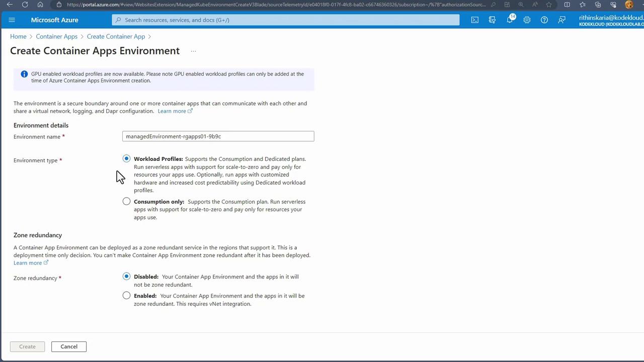
Task: Open Learn more link under zone redundancy description
Action: (x=31, y=263)
